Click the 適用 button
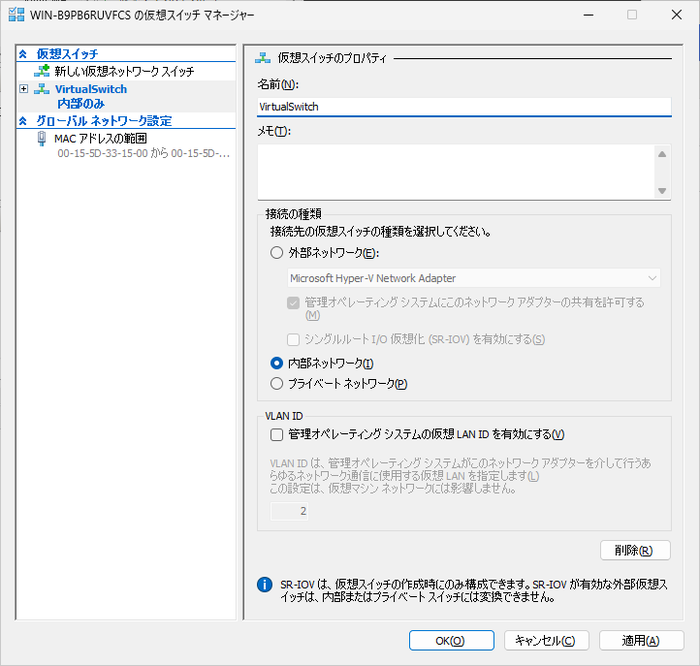 635,640
